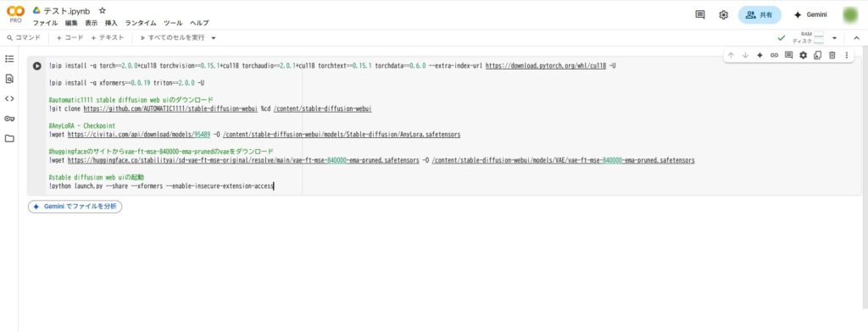This screenshot has height=332, width=868.
Task: Move the cell up with arrow icon
Action: pos(731,55)
